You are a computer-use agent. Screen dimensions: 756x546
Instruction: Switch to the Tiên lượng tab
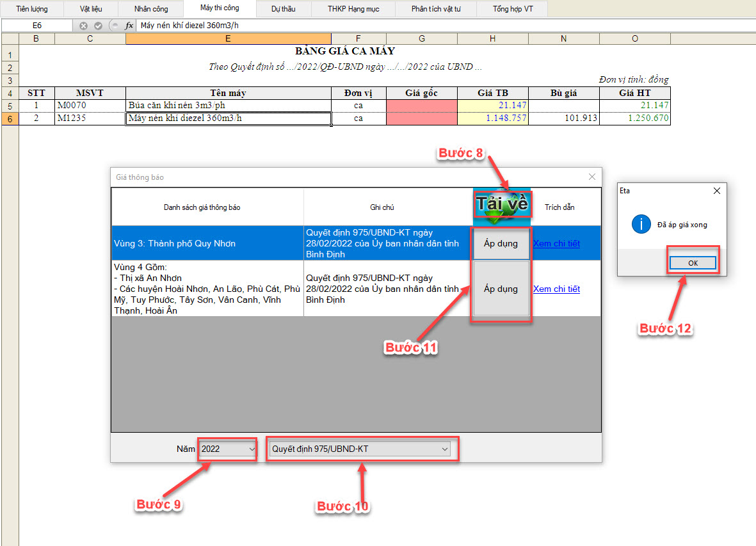32,9
